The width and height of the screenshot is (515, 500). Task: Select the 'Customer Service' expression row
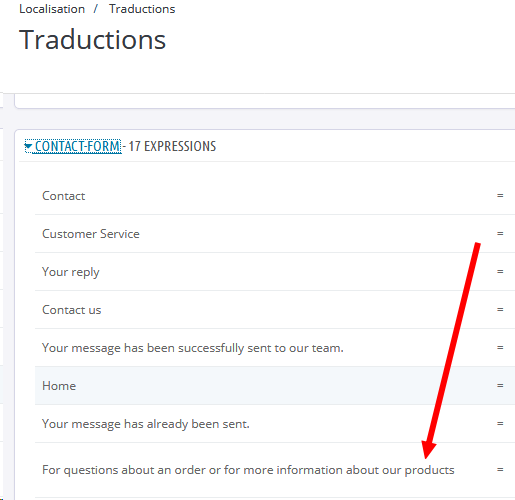point(275,234)
